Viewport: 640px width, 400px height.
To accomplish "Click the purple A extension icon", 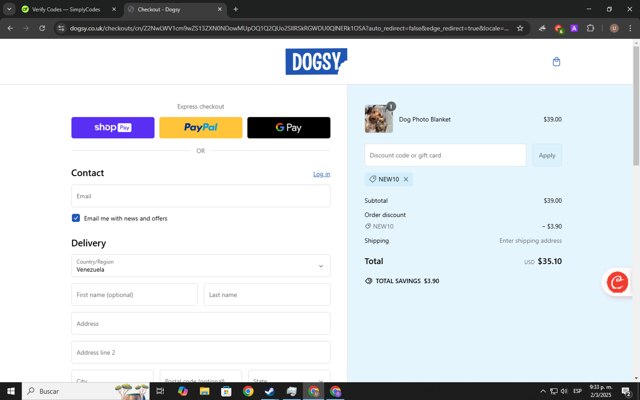I will (574, 28).
